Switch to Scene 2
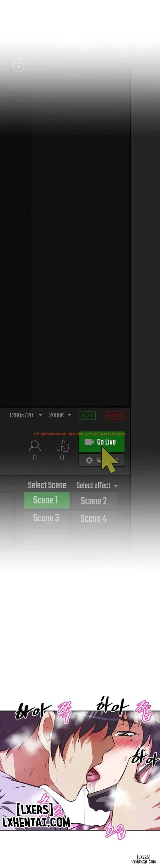Screen dimensions: 160x868 (94, 501)
